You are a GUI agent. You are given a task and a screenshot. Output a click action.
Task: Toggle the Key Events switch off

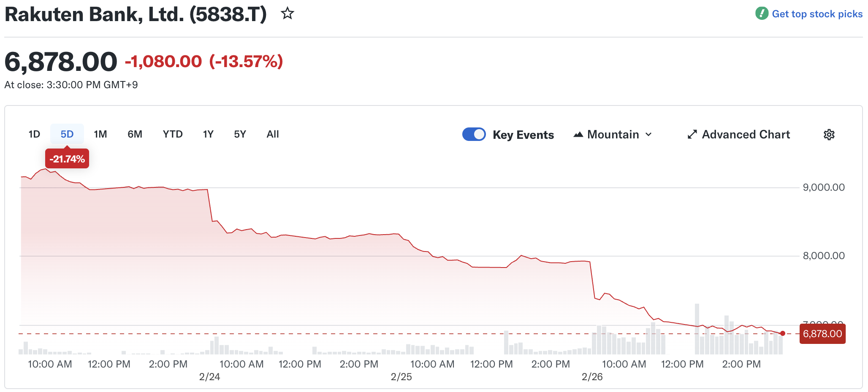474,134
